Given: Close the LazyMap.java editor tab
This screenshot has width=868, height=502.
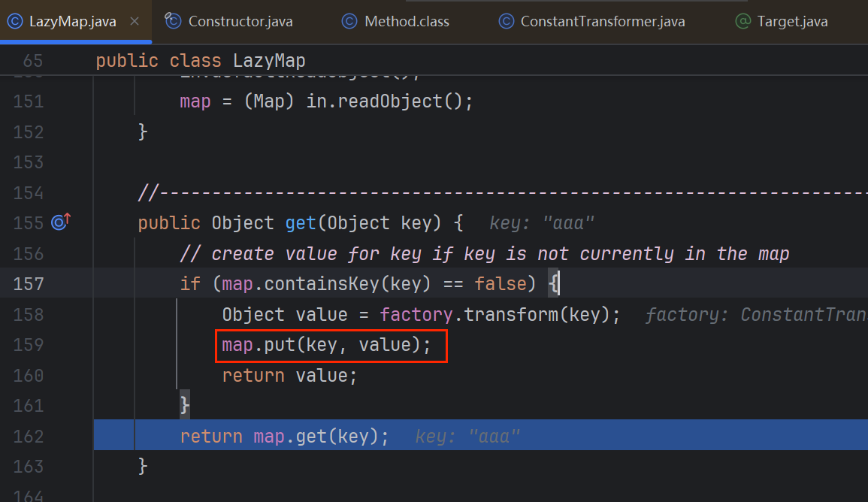Looking at the screenshot, I should coord(135,21).
